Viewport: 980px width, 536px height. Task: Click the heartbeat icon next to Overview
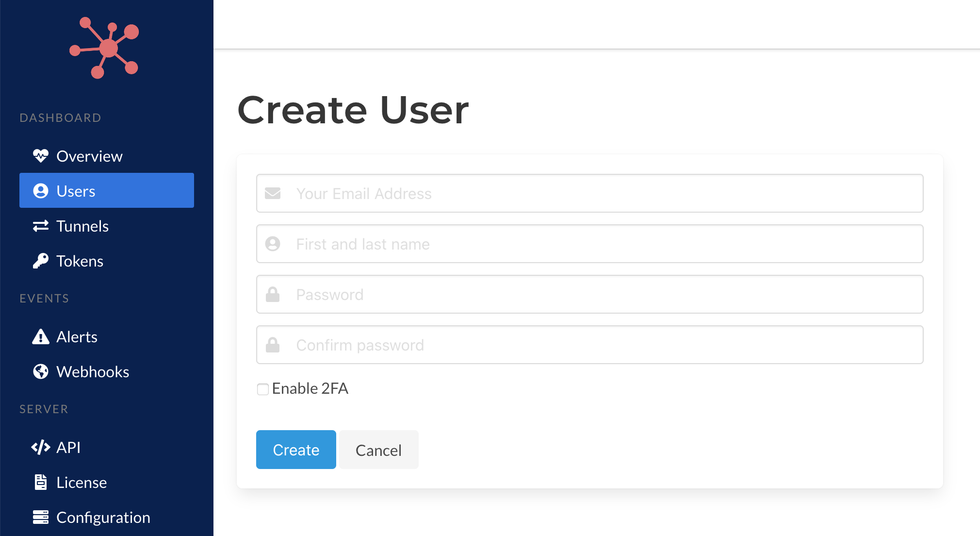[x=41, y=156]
